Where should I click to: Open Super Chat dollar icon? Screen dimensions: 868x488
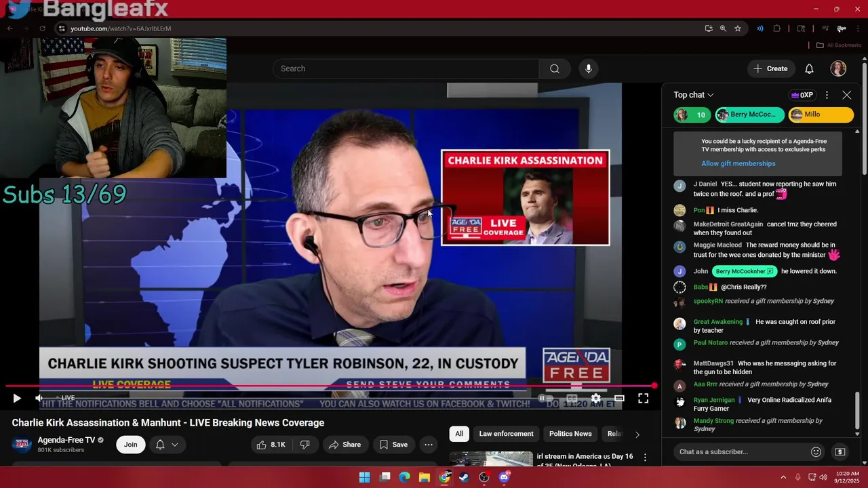[840, 452]
